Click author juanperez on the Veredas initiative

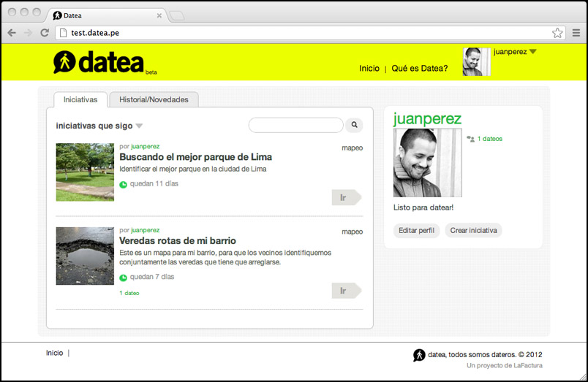point(145,230)
